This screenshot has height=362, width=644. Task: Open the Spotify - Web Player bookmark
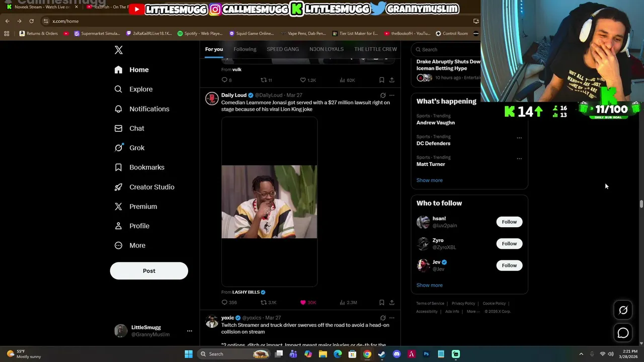[200, 34]
